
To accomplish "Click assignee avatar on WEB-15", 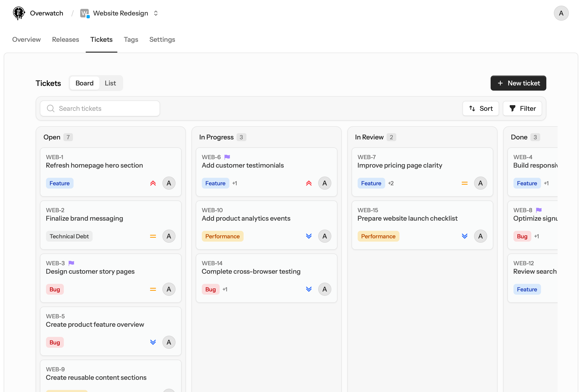I will pos(480,236).
